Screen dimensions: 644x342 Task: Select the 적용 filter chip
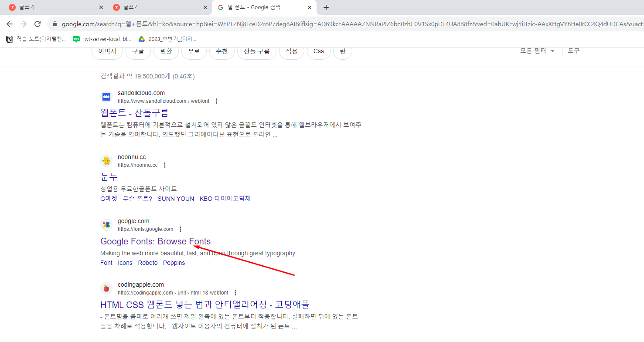pos(292,51)
